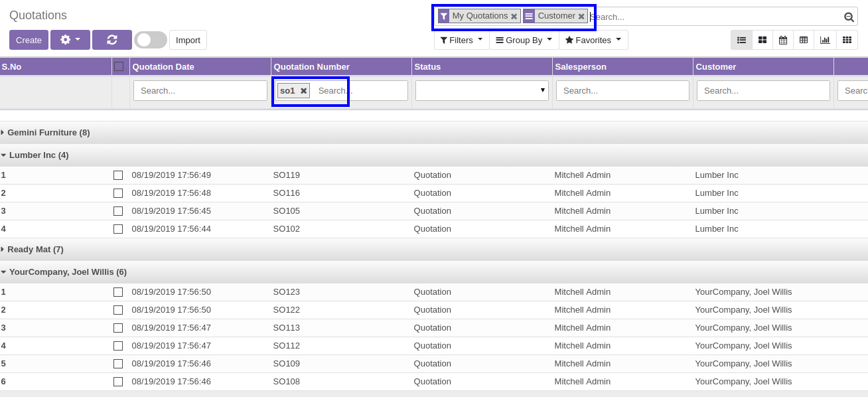Expand the Gemini Furniture group
This screenshot has width=868, height=397.
point(45,133)
